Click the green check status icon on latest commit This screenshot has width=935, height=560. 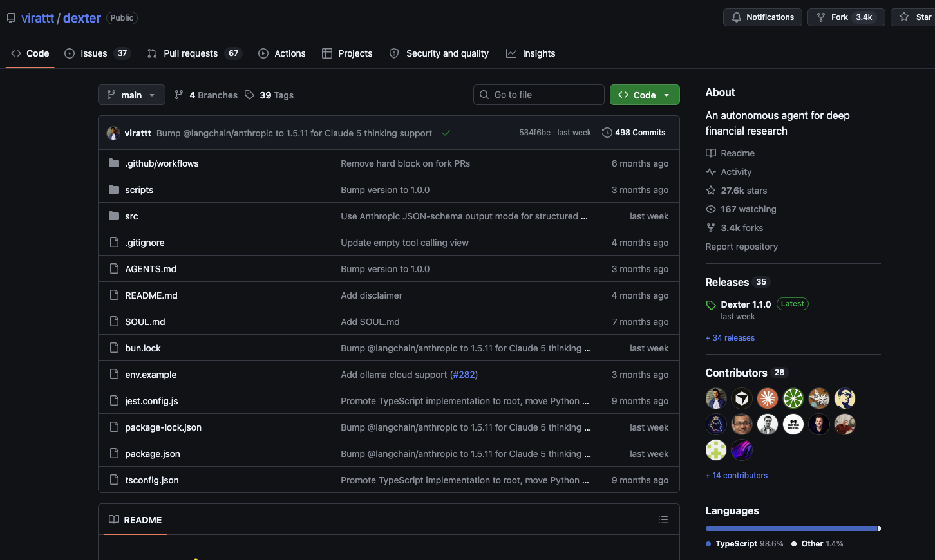[446, 133]
